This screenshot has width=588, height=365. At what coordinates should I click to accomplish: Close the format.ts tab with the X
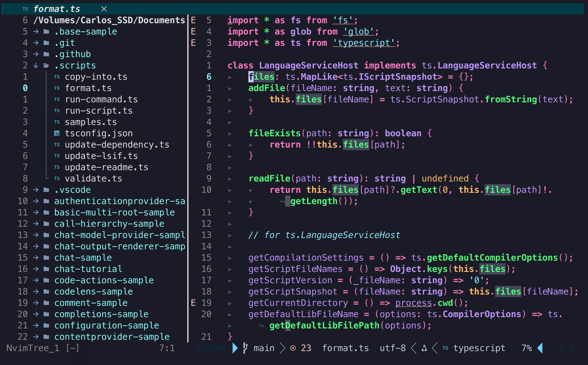point(104,9)
